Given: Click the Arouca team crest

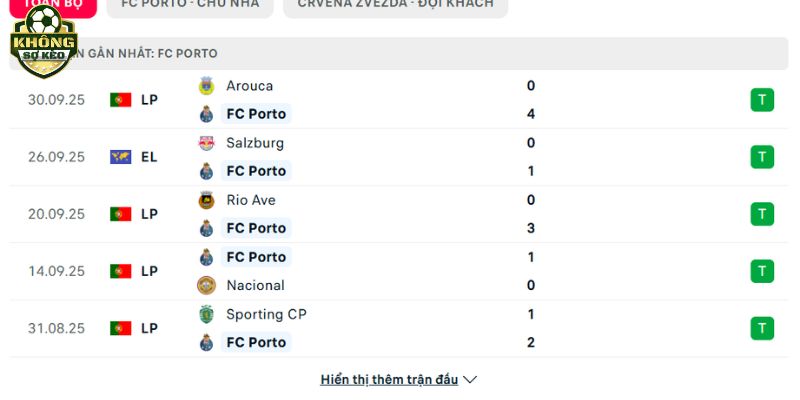Looking at the screenshot, I should [x=207, y=86].
